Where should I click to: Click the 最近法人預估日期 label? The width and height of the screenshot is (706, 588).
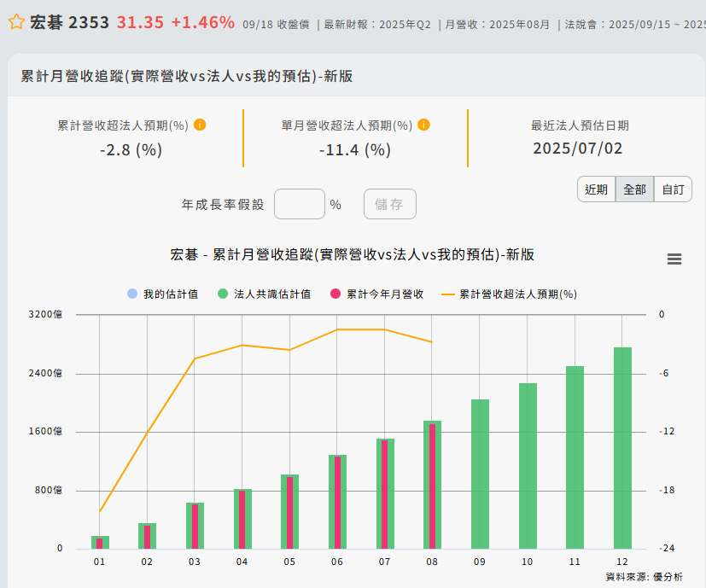[580, 125]
